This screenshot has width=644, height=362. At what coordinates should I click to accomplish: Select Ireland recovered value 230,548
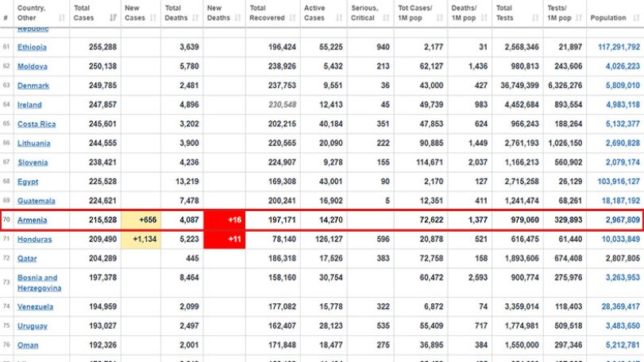point(282,105)
